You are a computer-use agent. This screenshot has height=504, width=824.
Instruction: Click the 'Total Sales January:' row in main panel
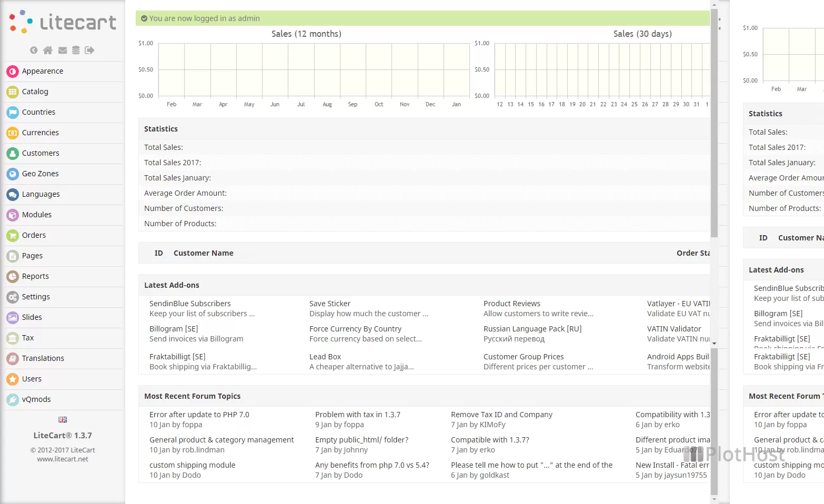[424, 178]
